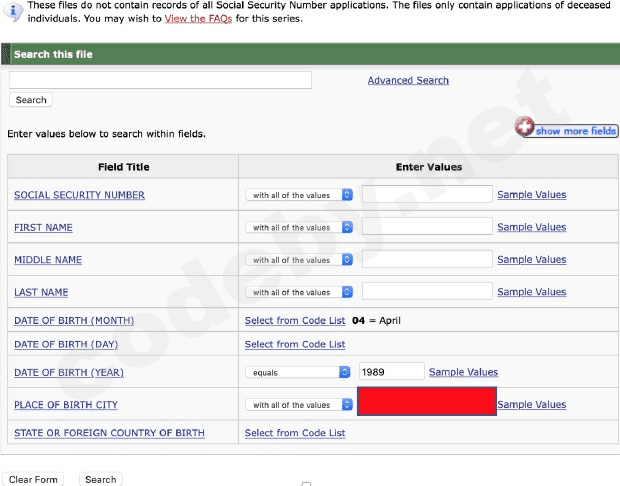Click the info icon beside the file description

11,11
